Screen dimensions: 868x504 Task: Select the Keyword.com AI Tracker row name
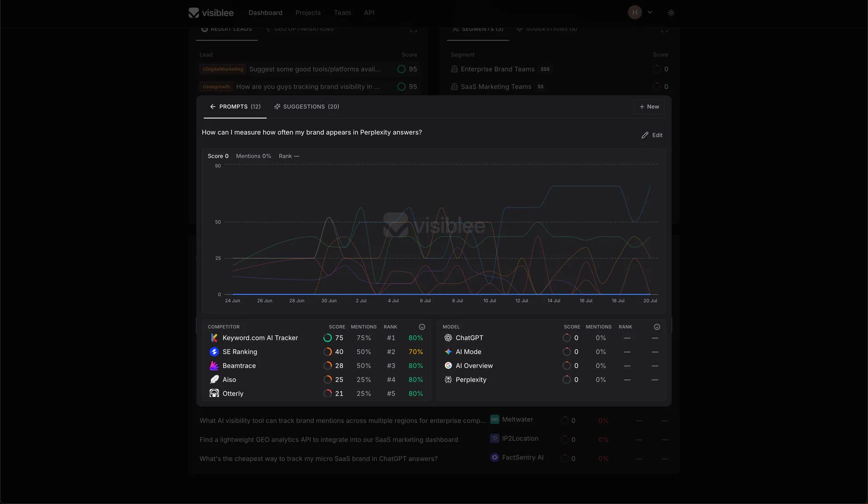pos(260,338)
